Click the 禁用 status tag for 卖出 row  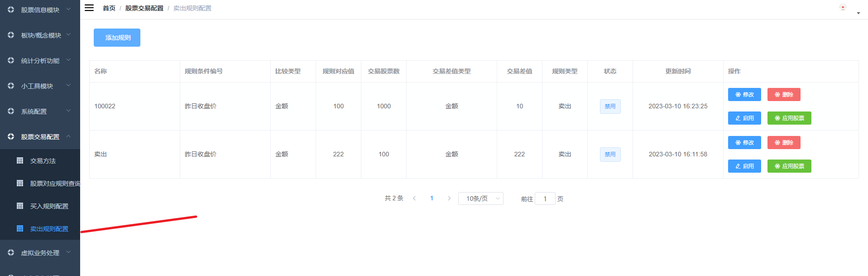(x=610, y=154)
